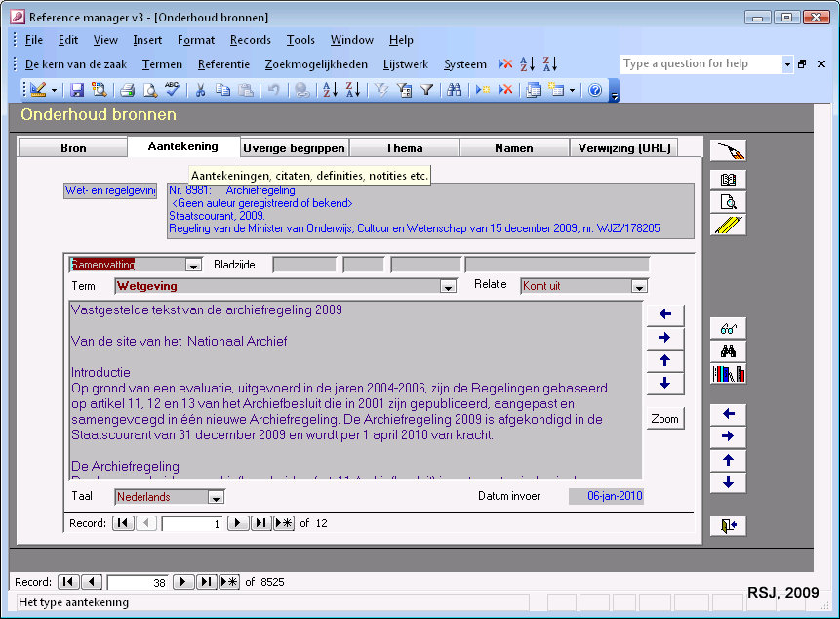Click the Save icon in the toolbar
840x619 pixels.
77,90
